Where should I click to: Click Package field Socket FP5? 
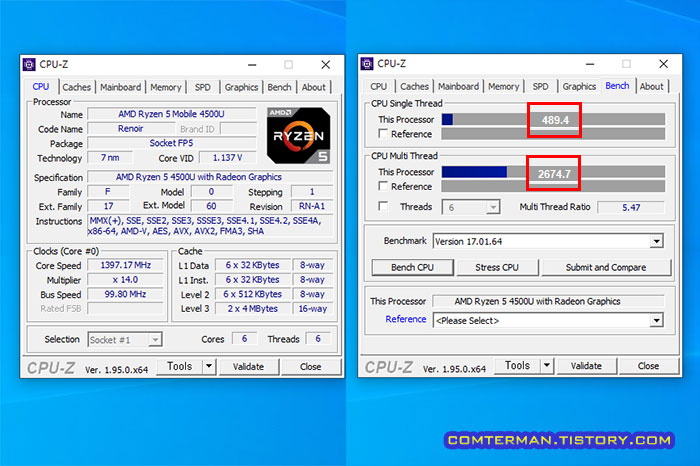(x=171, y=143)
